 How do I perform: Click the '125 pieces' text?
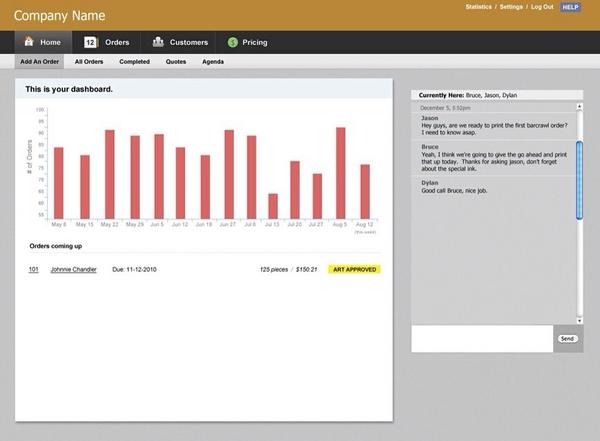point(274,270)
